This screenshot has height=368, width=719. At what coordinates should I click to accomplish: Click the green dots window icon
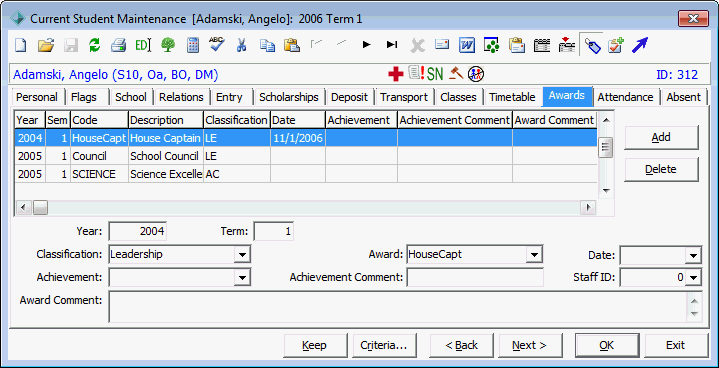coord(491,45)
